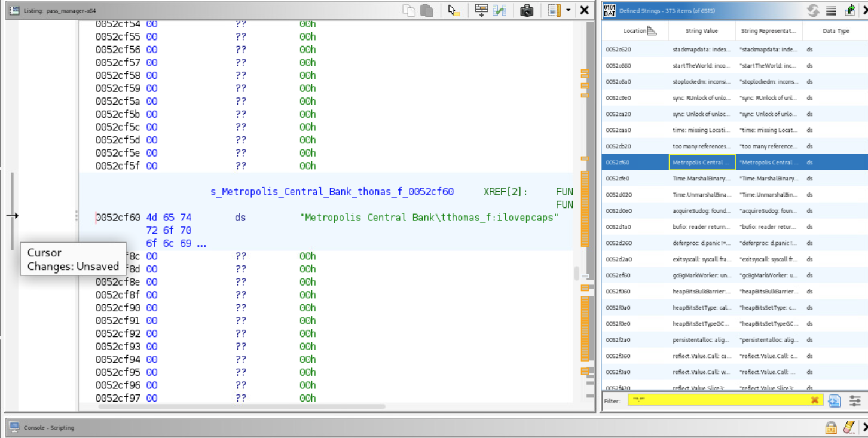
Task: Sort strings by Location column header
Action: 635,31
